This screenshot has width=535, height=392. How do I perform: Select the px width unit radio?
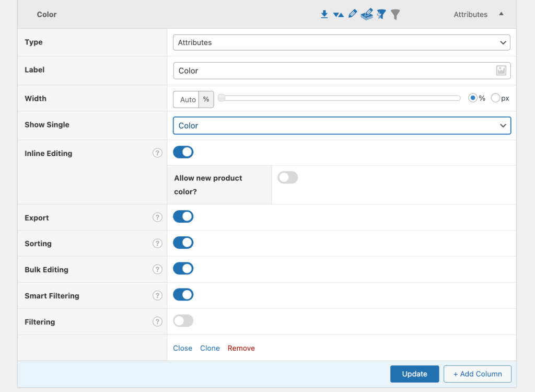tap(496, 98)
